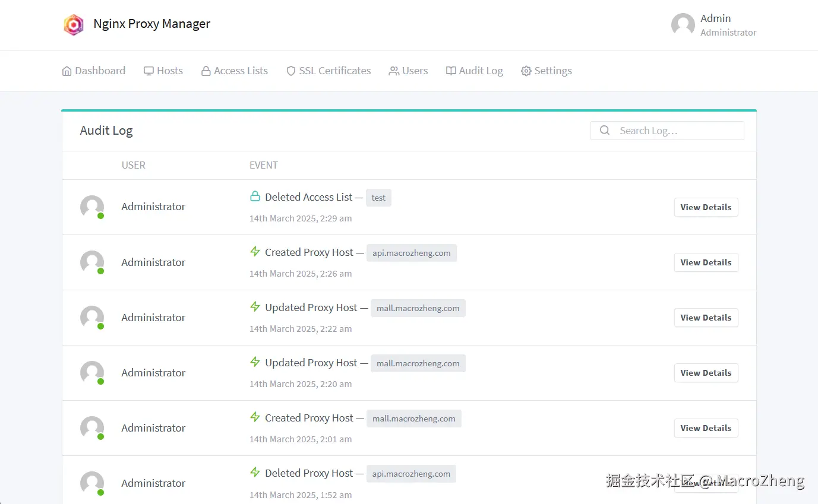View Details of 2:20 am Updated Proxy Host
818x504 pixels.
click(706, 373)
